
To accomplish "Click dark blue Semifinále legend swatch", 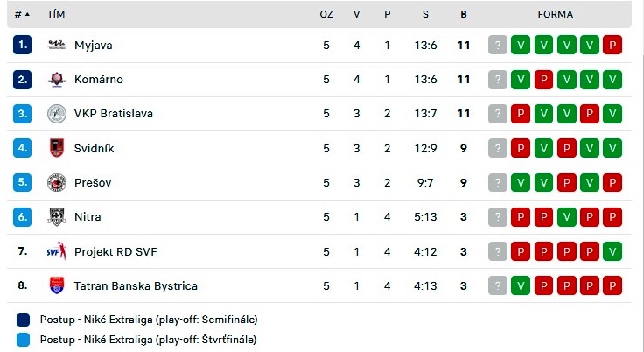I will coord(23,320).
